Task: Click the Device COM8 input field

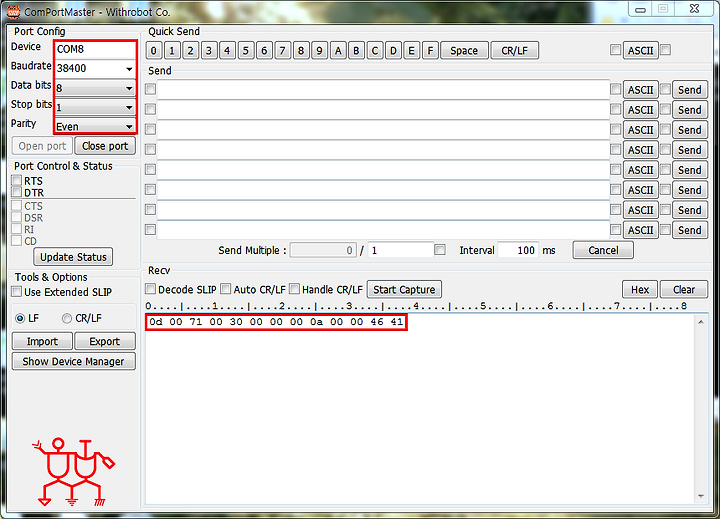Action: tap(95, 49)
